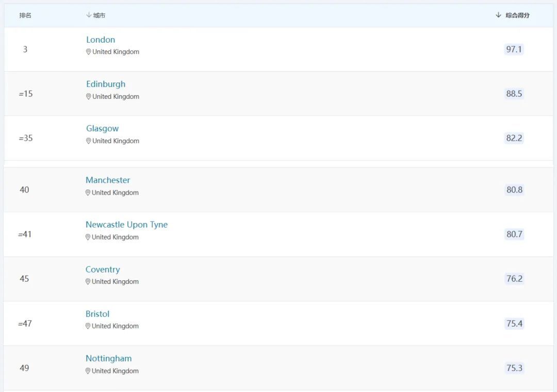Click the location pin under Newcastle Upon Tyne
This screenshot has height=392, width=557.
[x=88, y=237]
